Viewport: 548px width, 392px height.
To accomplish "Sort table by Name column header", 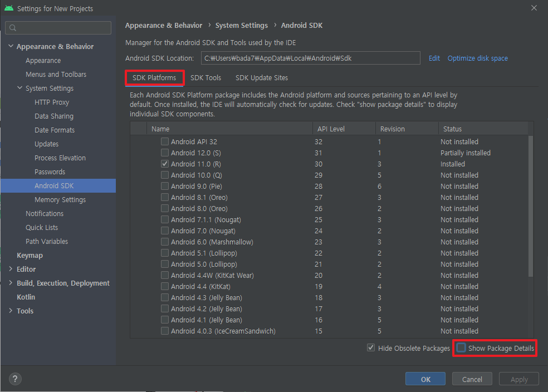I will [229, 129].
